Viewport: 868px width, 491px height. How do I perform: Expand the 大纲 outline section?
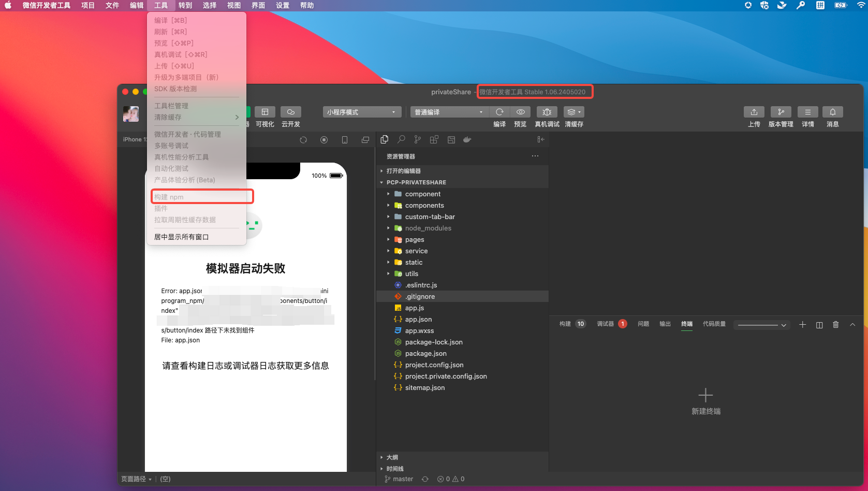point(462,457)
